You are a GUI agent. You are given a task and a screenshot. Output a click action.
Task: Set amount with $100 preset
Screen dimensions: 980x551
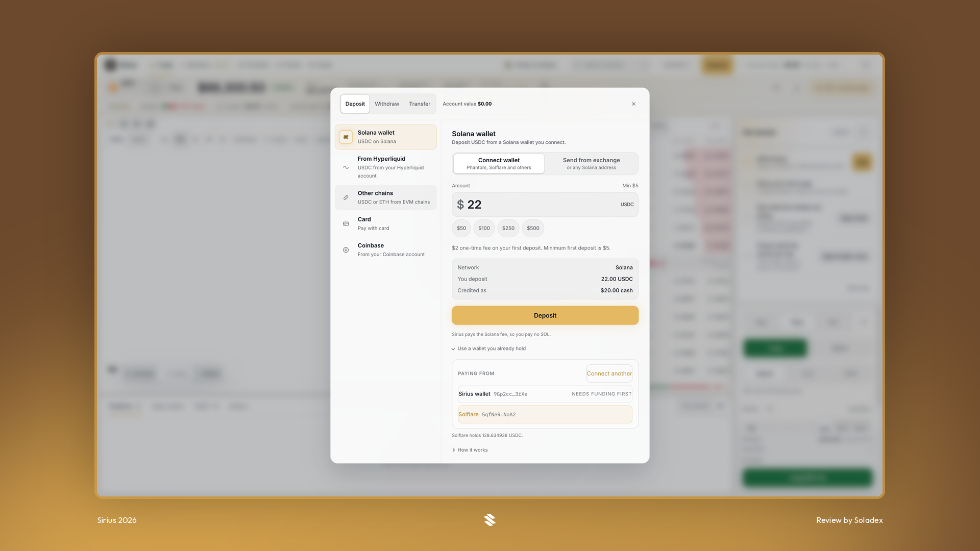[484, 228]
